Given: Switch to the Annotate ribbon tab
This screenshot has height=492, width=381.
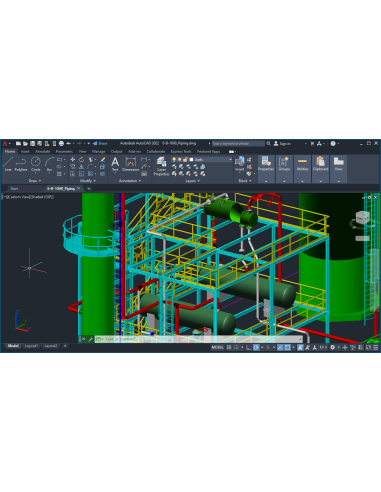Looking at the screenshot, I should pyautogui.click(x=43, y=152).
